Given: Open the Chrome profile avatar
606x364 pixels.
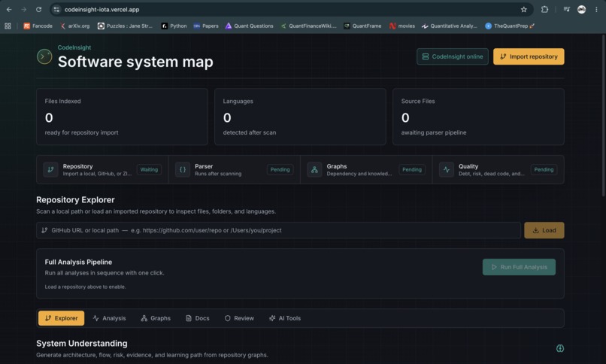Looking at the screenshot, I should pos(581,9).
